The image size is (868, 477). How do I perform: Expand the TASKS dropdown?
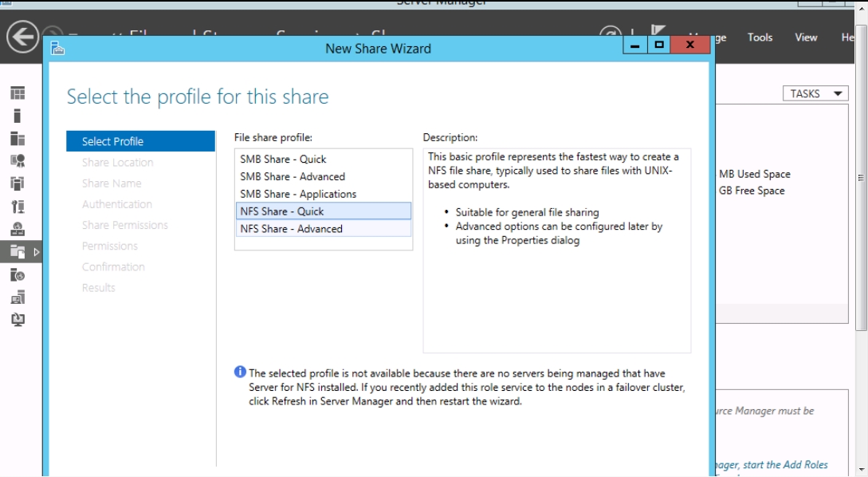(815, 93)
